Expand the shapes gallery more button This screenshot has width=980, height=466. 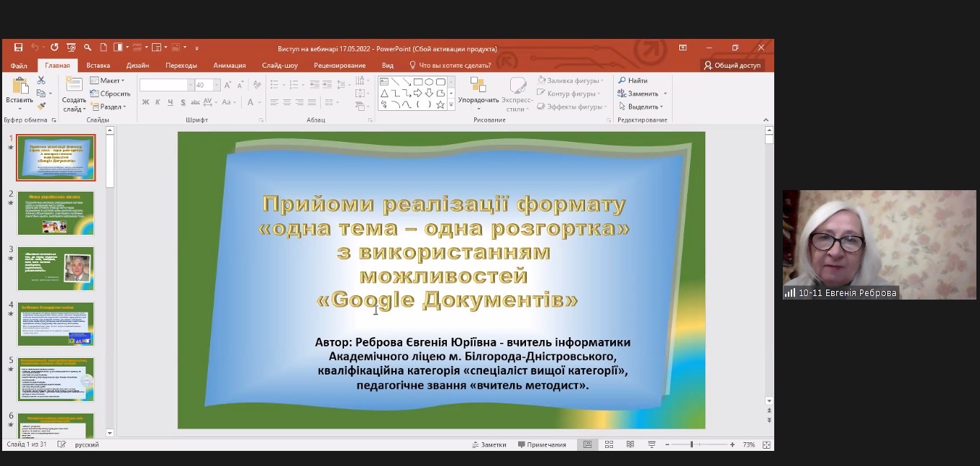[x=451, y=105]
